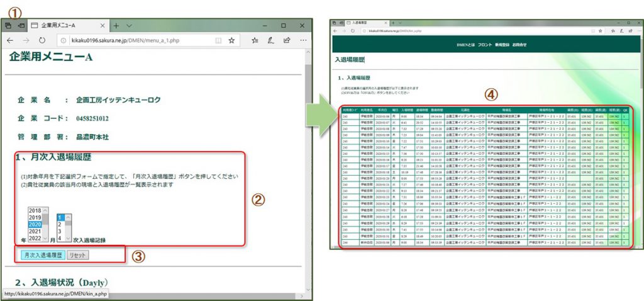
Task: Click share icon in right browser window
Action: (629, 31)
